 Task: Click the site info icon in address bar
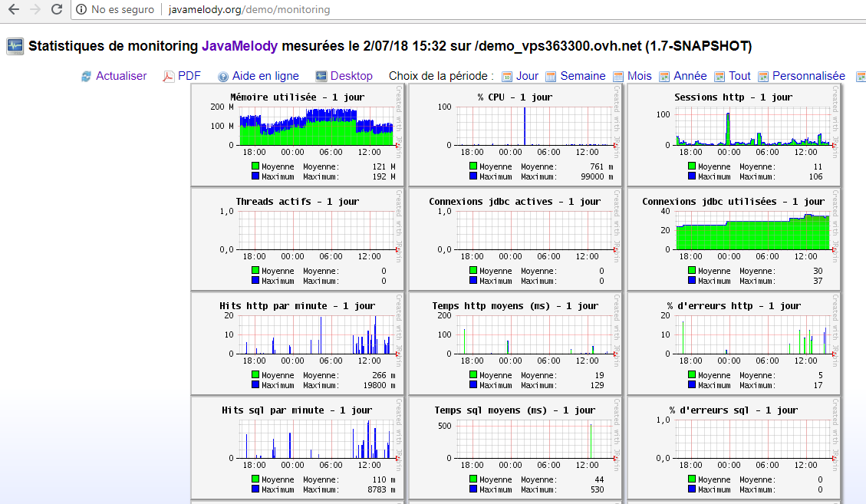coord(81,10)
